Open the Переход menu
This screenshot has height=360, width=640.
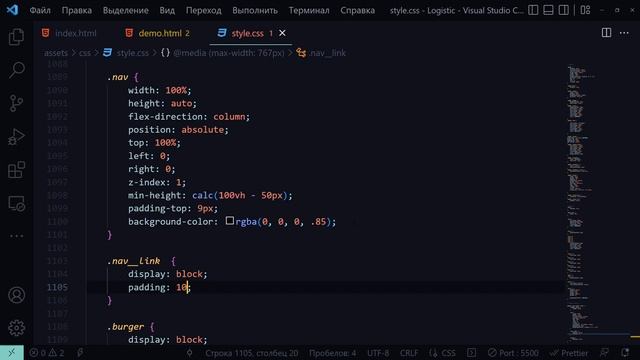click(204, 10)
